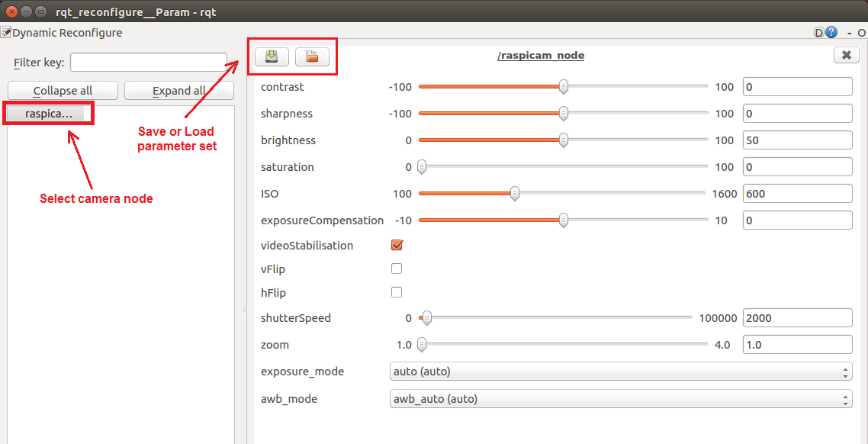This screenshot has height=444, width=868.
Task: Select the raspica... camera node
Action: tap(49, 114)
